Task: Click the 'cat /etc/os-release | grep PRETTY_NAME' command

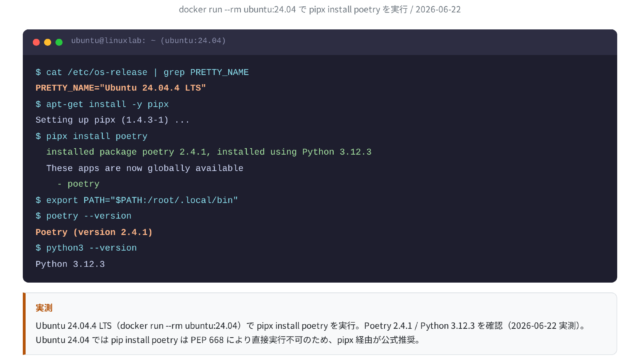Action: point(142,72)
